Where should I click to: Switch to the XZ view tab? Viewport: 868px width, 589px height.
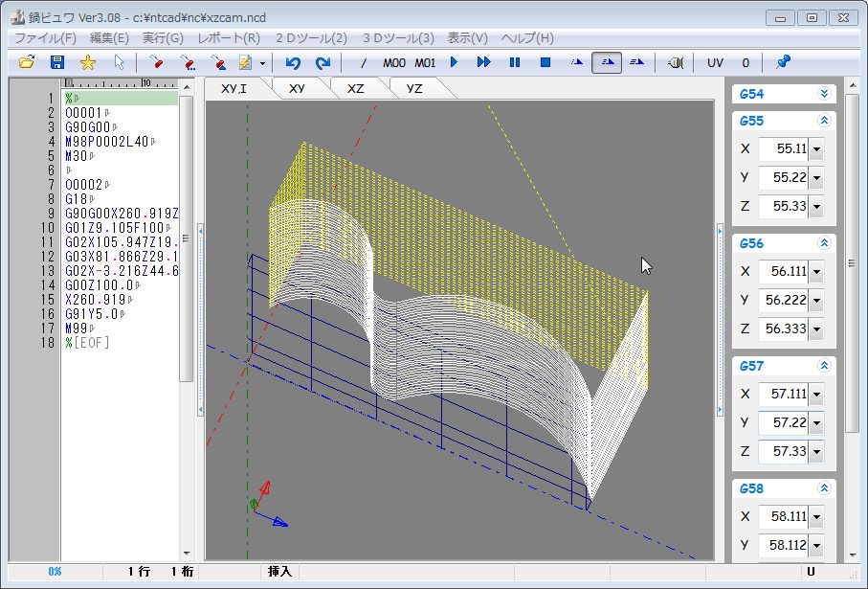(x=355, y=89)
